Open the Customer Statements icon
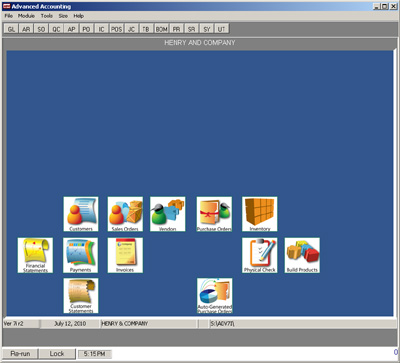This screenshot has width=400, height=363. pyautogui.click(x=81, y=296)
